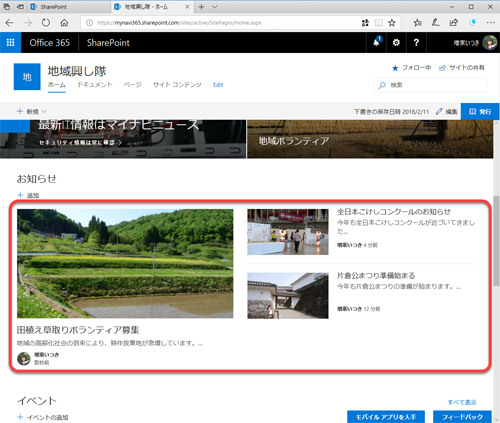The width and height of the screenshot is (500, 423).
Task: Open the notifications bell
Action: [377, 42]
